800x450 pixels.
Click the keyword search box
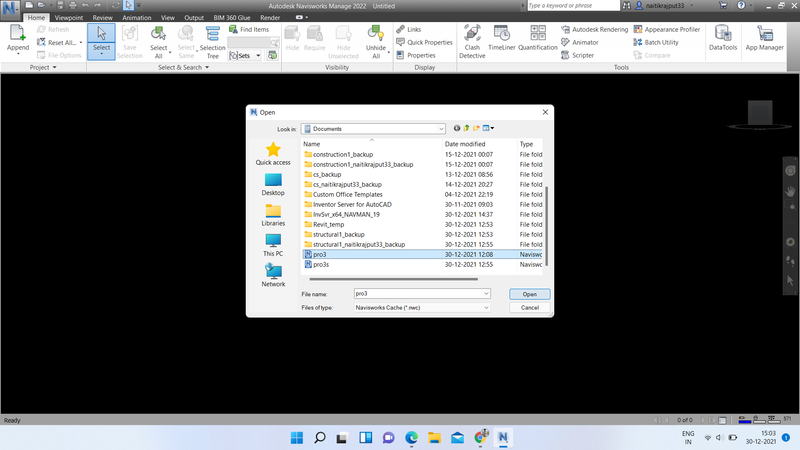pyautogui.click(x=573, y=6)
